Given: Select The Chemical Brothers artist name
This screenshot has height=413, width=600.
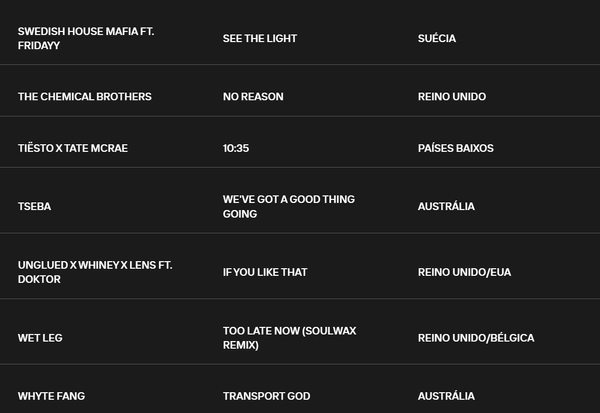Looking at the screenshot, I should (x=85, y=96).
